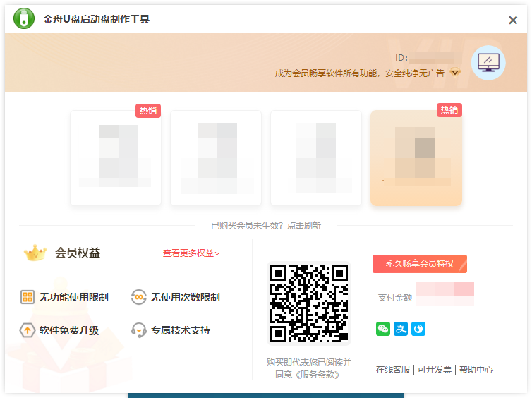Click the VIP diamond badge icon
Screen dimensions: 532x398
[x=455, y=72]
